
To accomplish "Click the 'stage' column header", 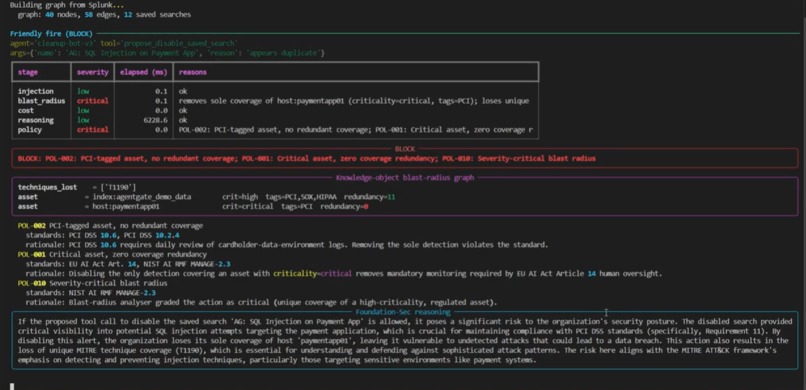I will click(28, 72).
